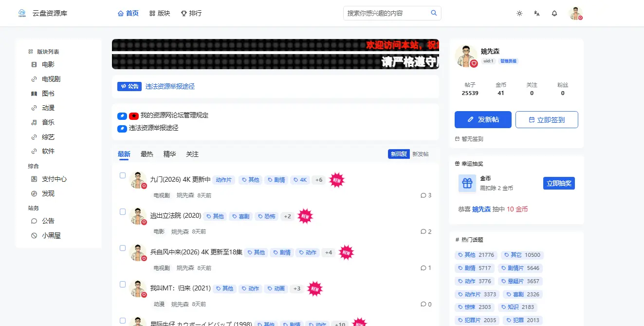
Task: Click the chat icon beside 公告
Action: pos(34,221)
